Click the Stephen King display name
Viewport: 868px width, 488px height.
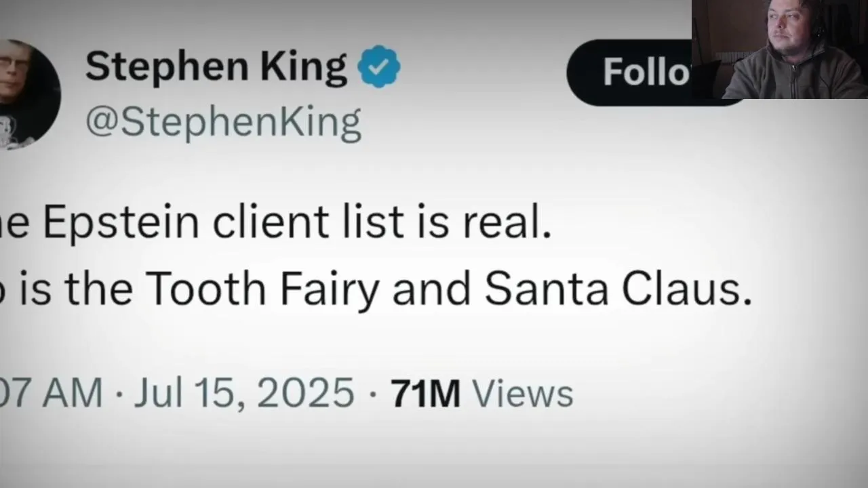[216, 66]
